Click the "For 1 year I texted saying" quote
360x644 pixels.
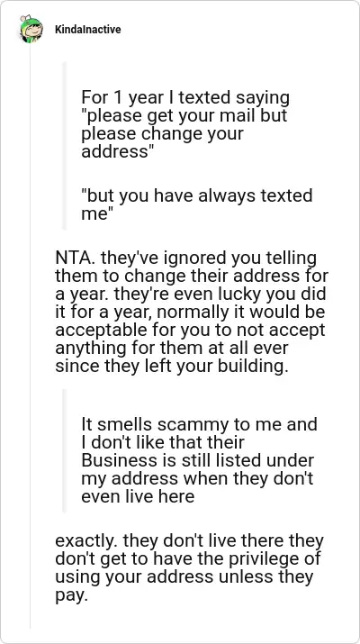click(x=185, y=98)
